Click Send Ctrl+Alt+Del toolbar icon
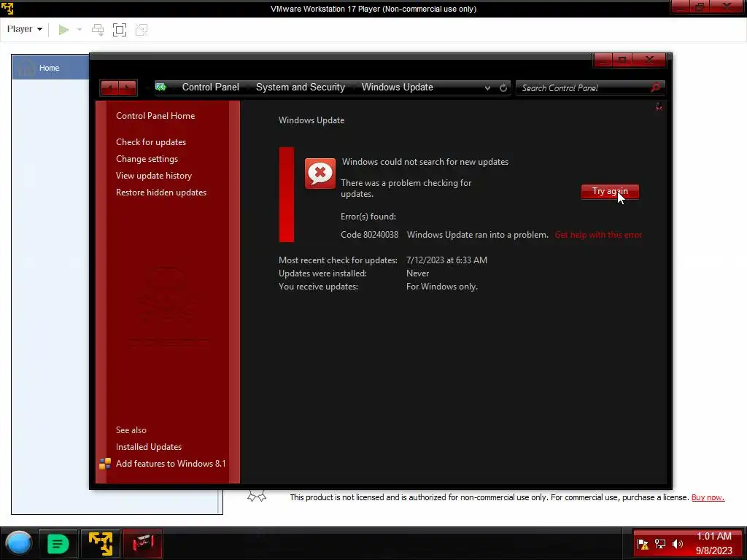The image size is (747, 560). 98,30
